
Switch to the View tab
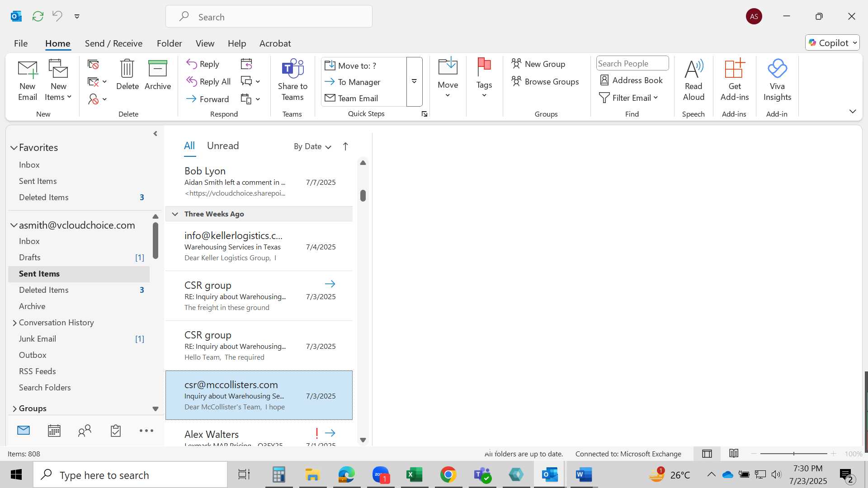(205, 43)
